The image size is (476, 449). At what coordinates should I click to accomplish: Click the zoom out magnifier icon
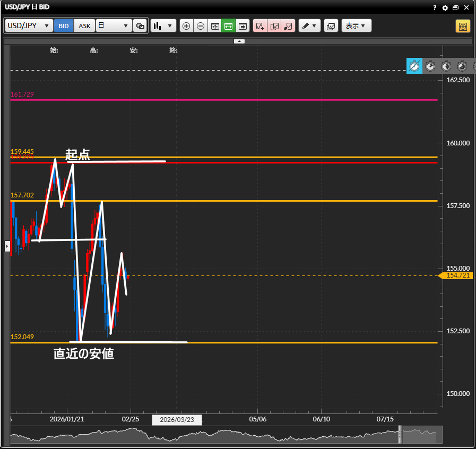201,26
